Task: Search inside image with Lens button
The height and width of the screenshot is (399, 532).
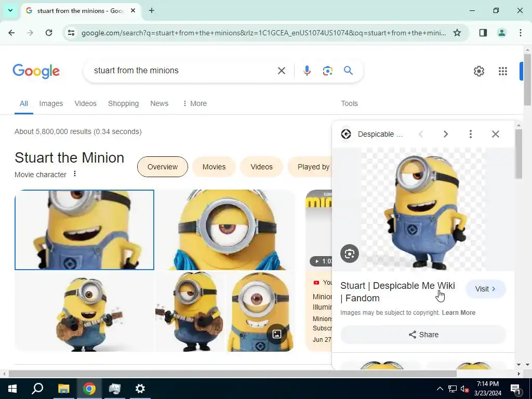Action: pos(350,254)
